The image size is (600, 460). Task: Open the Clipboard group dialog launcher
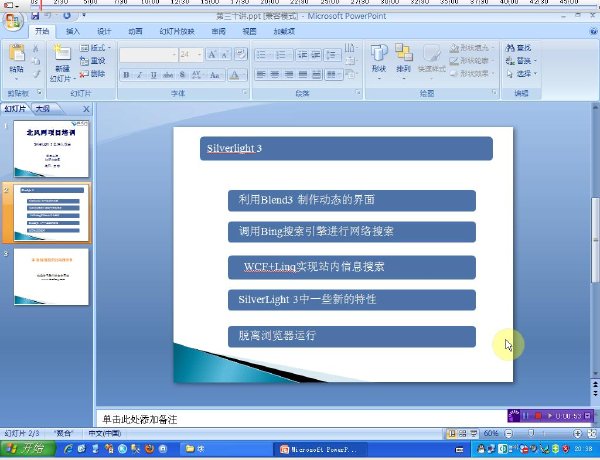39,92
